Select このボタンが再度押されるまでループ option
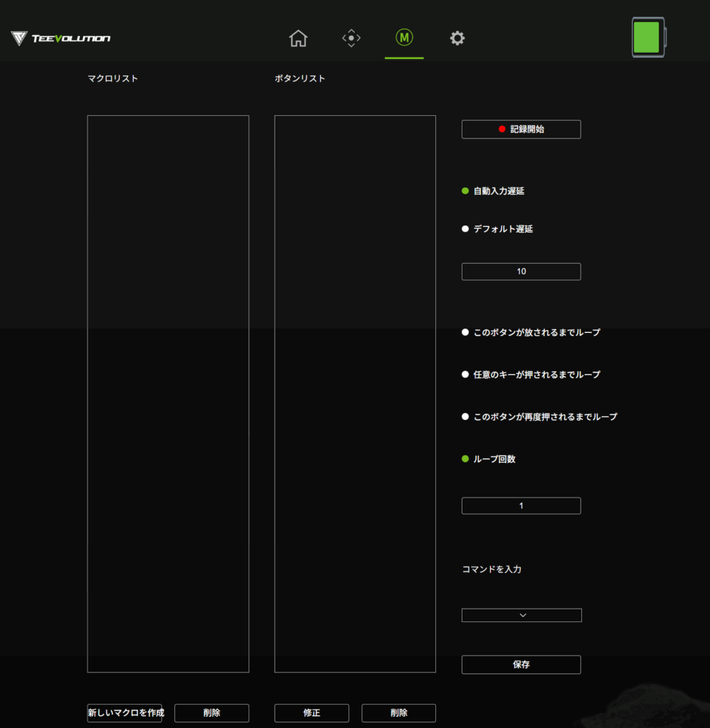Viewport: 710px width, 728px height. pyautogui.click(x=465, y=417)
